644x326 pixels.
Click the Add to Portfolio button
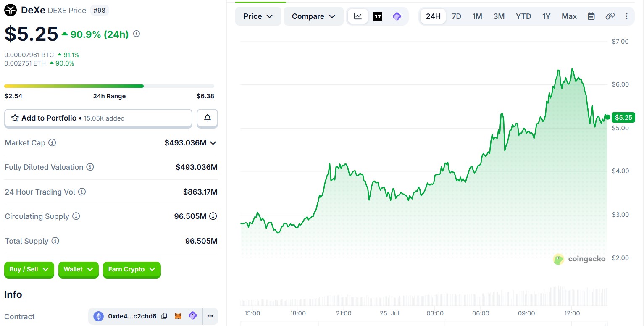(x=98, y=118)
